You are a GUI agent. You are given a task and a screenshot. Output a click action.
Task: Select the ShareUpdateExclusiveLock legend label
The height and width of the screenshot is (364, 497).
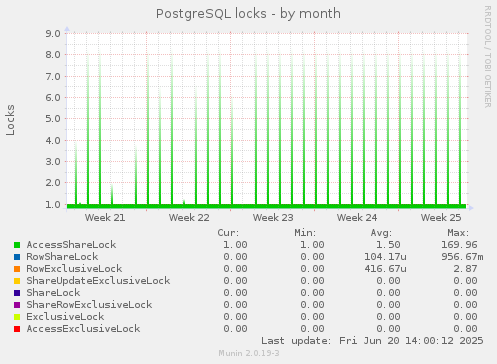pyautogui.click(x=98, y=281)
